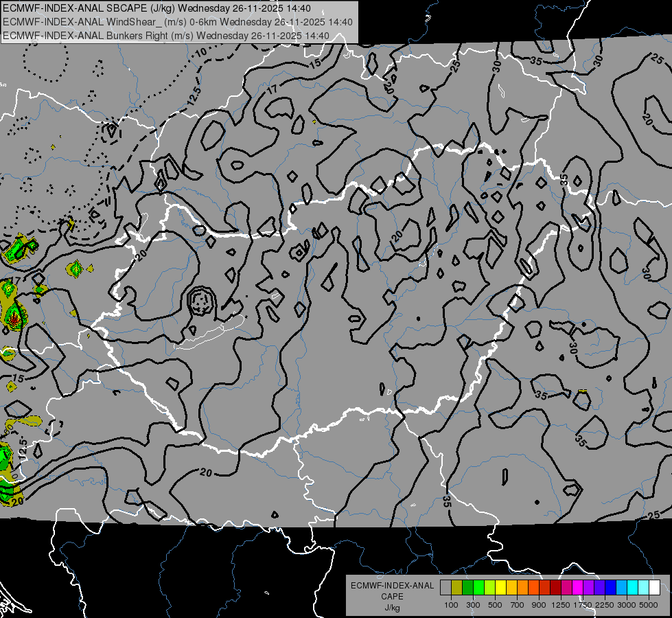Screen dimensions: 672x618
Task: Click the legend value 1750
Action: (x=583, y=605)
